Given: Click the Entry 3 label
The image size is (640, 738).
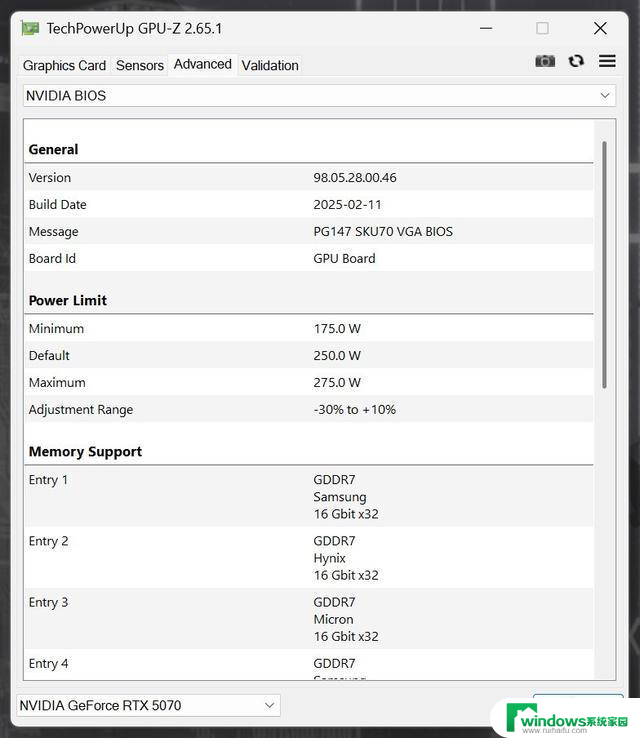Looking at the screenshot, I should click(x=48, y=602).
